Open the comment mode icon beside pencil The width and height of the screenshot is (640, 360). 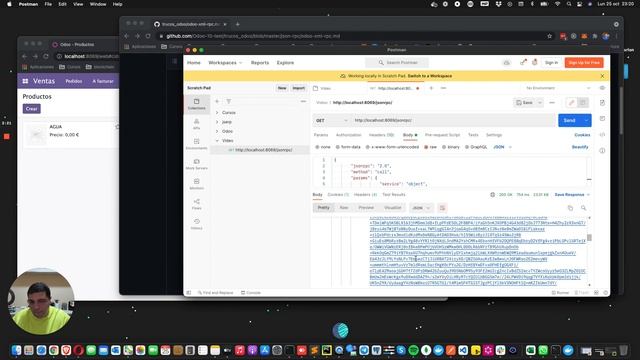583,102
